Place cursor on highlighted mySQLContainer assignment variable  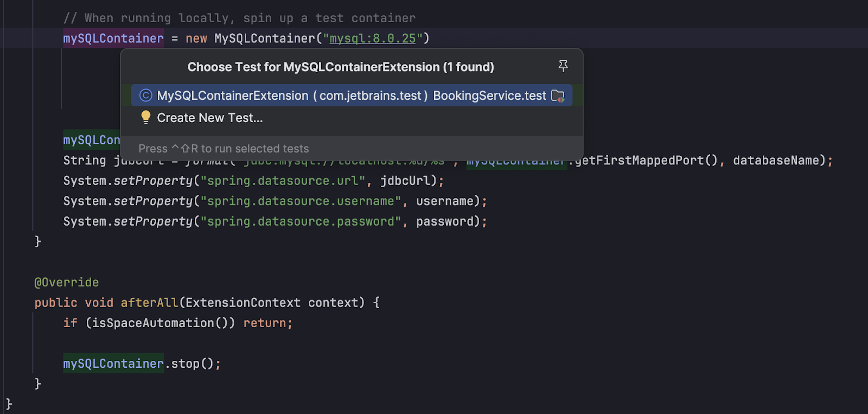tap(113, 39)
